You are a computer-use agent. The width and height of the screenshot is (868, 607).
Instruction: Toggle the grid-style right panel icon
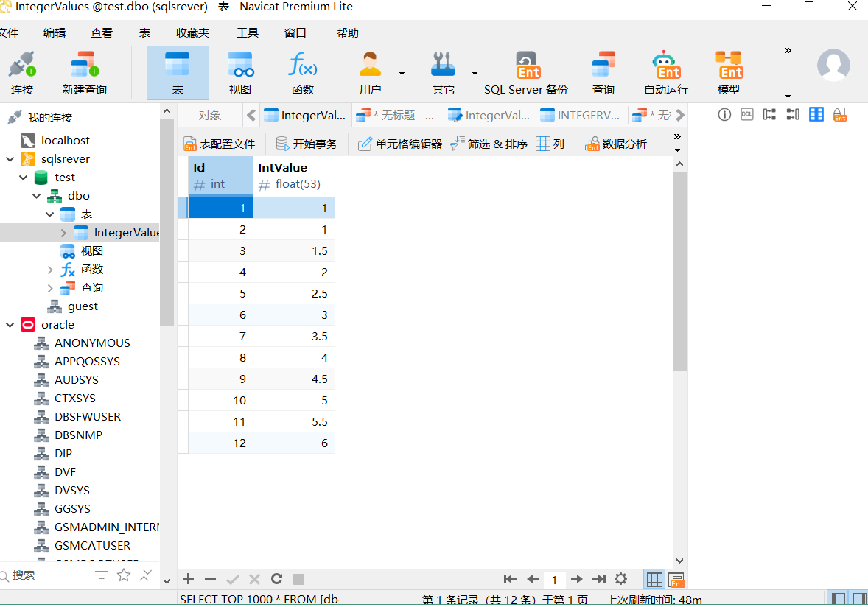(x=816, y=114)
